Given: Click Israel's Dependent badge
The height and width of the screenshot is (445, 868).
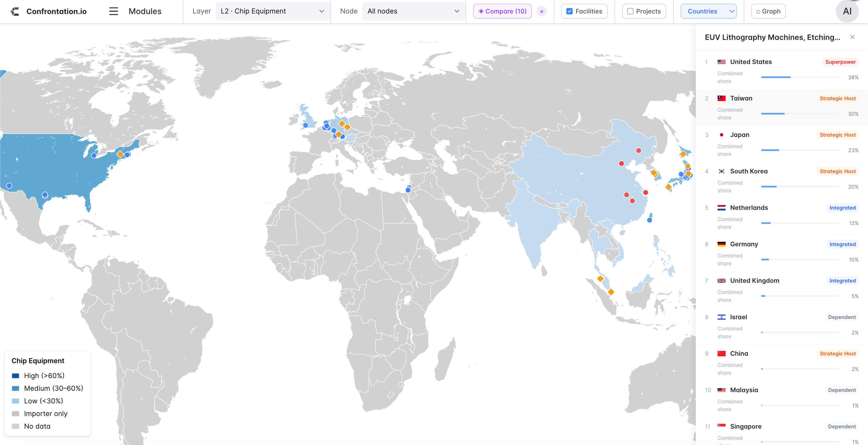Looking at the screenshot, I should (842, 317).
